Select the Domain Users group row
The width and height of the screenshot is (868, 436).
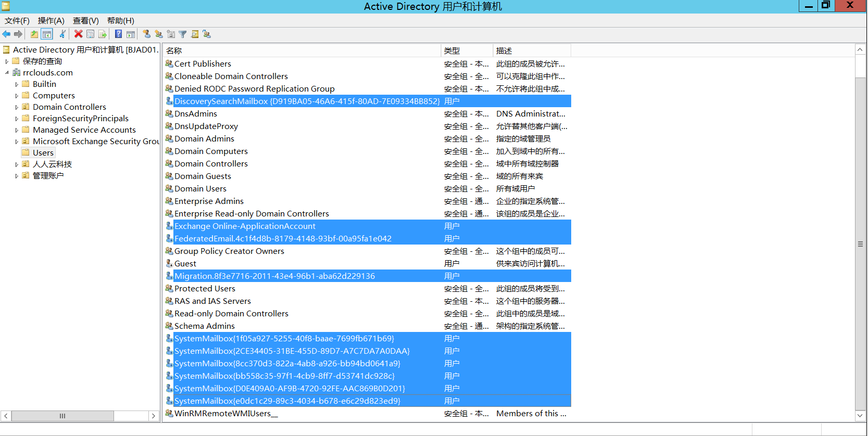[368, 188]
